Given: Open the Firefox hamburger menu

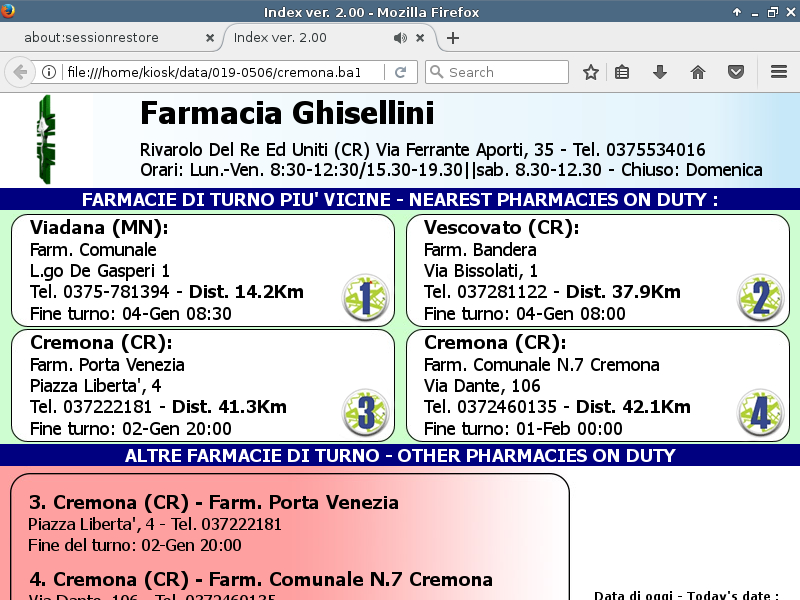Looking at the screenshot, I should (779, 72).
